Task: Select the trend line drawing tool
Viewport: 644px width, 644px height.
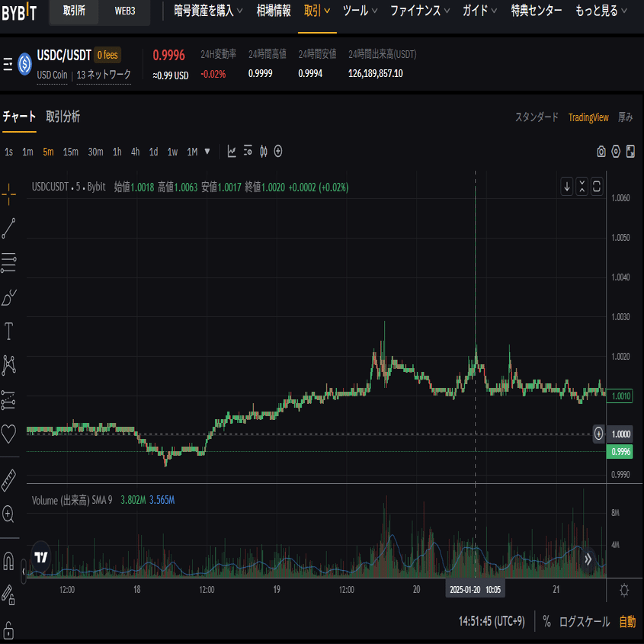Action: [x=8, y=229]
